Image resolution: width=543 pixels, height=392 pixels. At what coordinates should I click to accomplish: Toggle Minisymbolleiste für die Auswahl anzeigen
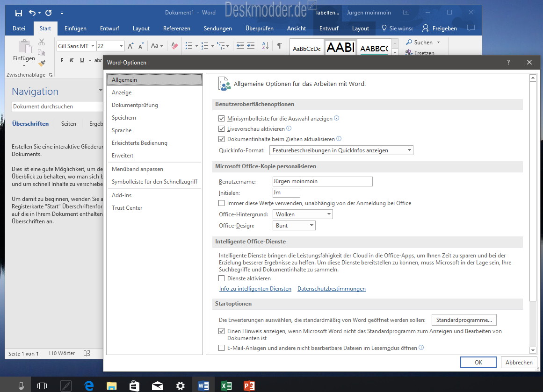[222, 118]
